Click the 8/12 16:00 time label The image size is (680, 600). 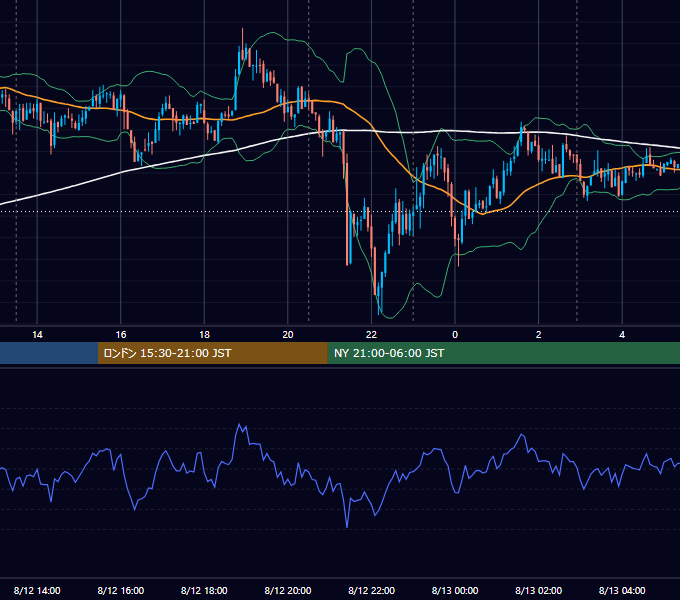[x=121, y=590]
